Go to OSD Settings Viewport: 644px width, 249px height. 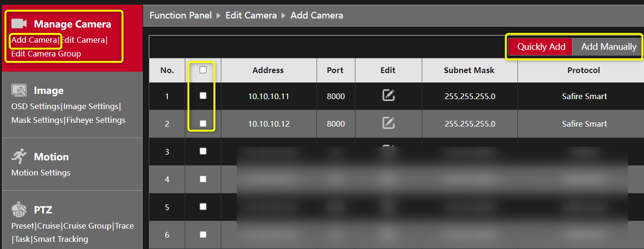36,106
